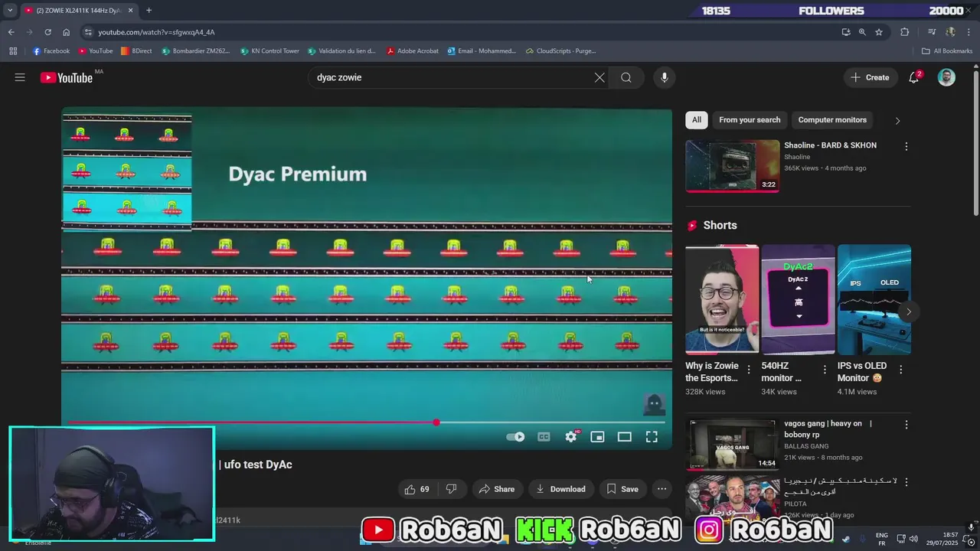Screen dimensions: 980x551
Task: Open the volume control in the system tray
Action: (x=913, y=539)
